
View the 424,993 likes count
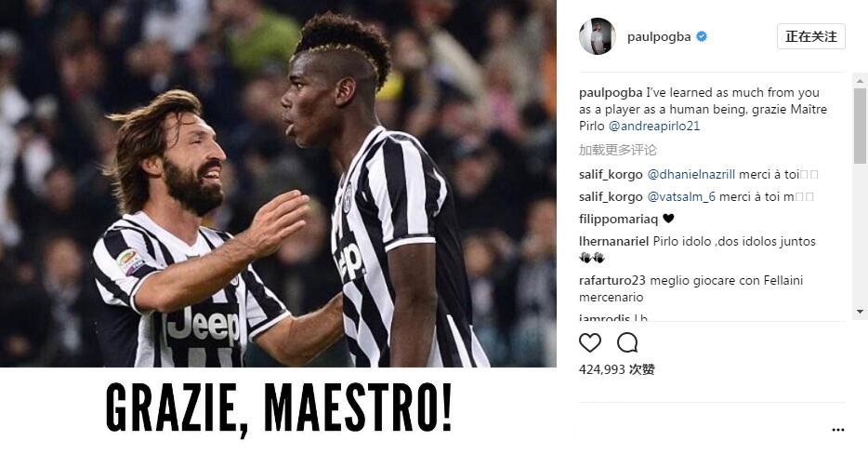point(617,369)
